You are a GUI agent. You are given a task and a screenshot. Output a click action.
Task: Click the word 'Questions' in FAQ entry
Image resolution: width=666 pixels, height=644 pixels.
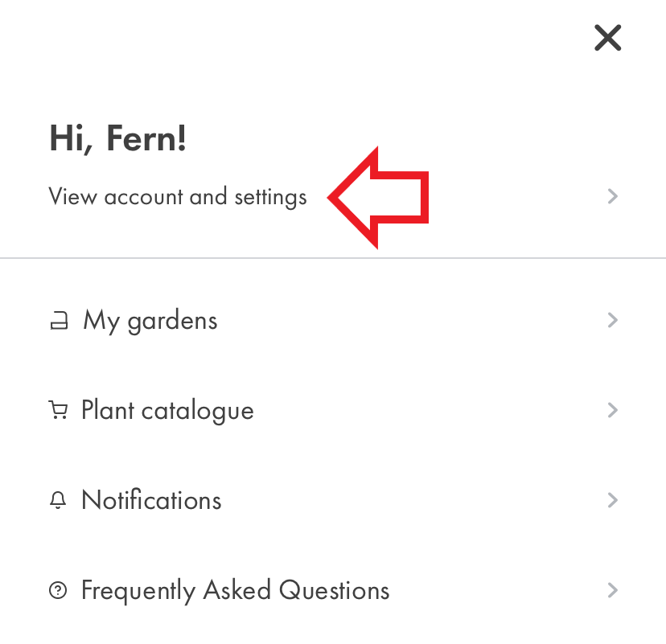coord(335,590)
